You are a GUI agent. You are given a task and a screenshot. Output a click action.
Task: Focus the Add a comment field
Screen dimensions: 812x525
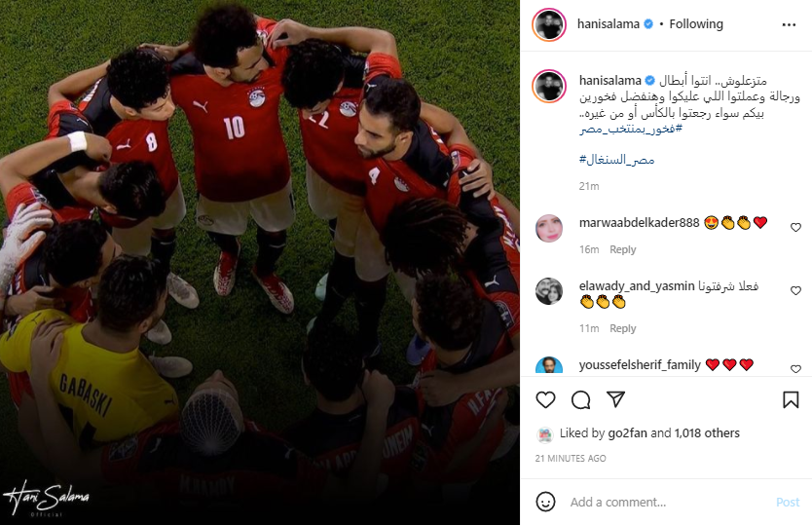668,503
